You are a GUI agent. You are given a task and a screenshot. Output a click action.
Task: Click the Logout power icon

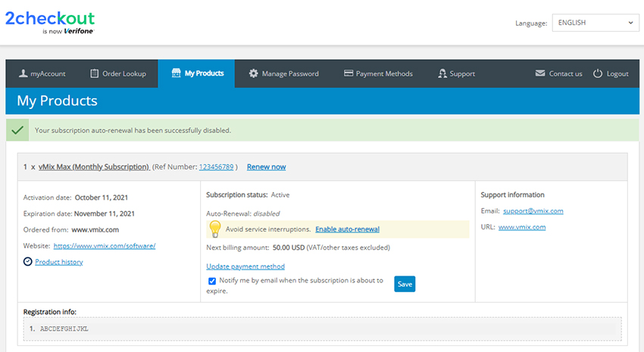pyautogui.click(x=598, y=73)
